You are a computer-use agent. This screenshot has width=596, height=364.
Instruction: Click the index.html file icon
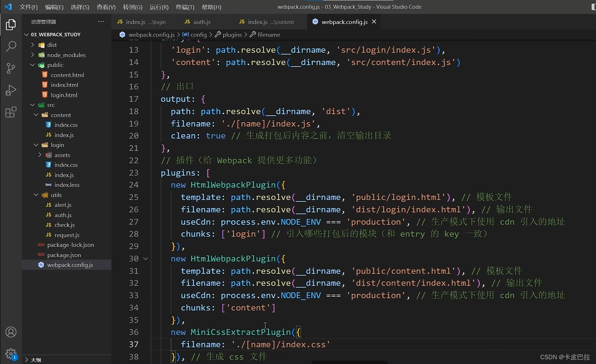coord(45,85)
